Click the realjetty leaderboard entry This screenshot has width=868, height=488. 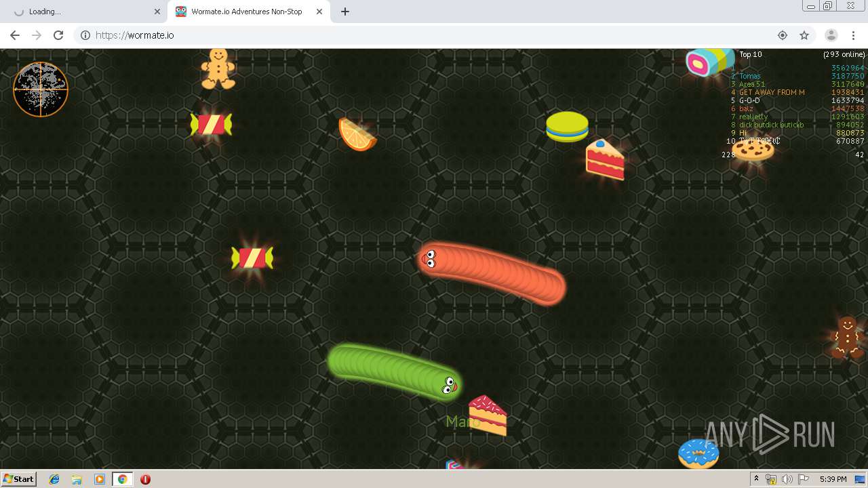pos(753,117)
